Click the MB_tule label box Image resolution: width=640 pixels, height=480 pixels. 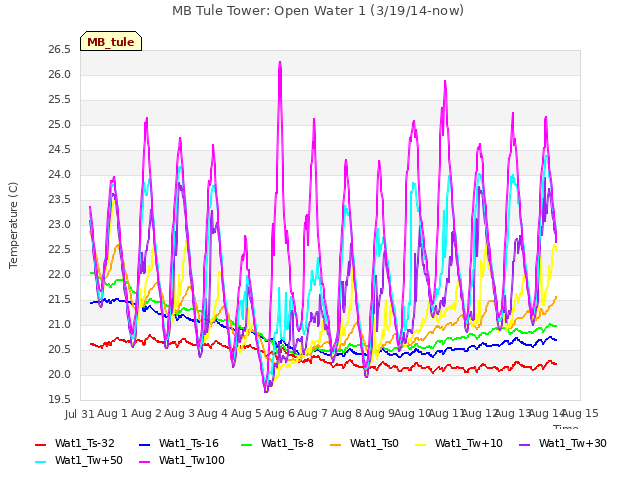111,41
